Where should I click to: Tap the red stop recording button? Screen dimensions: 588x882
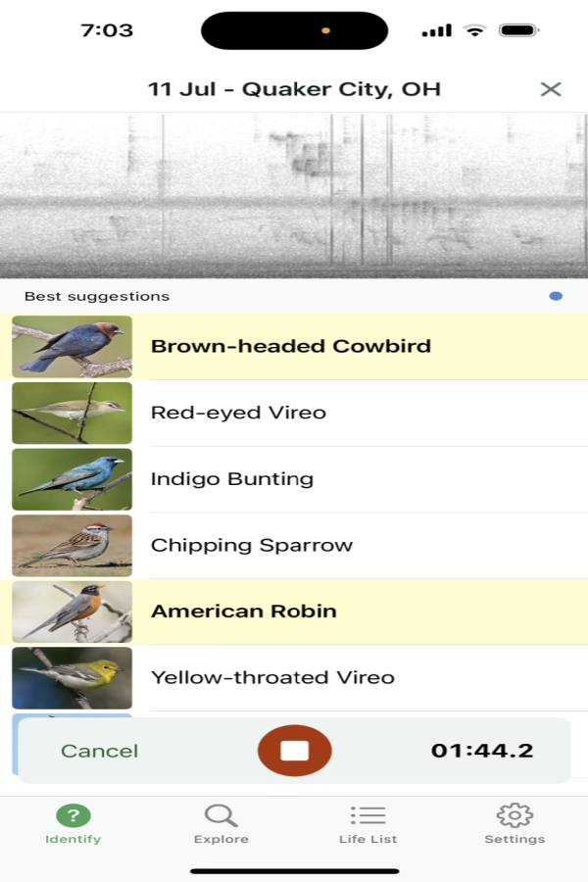tap(294, 751)
